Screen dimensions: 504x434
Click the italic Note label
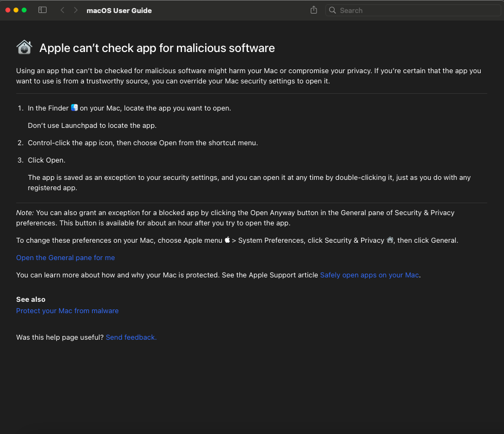click(x=25, y=212)
